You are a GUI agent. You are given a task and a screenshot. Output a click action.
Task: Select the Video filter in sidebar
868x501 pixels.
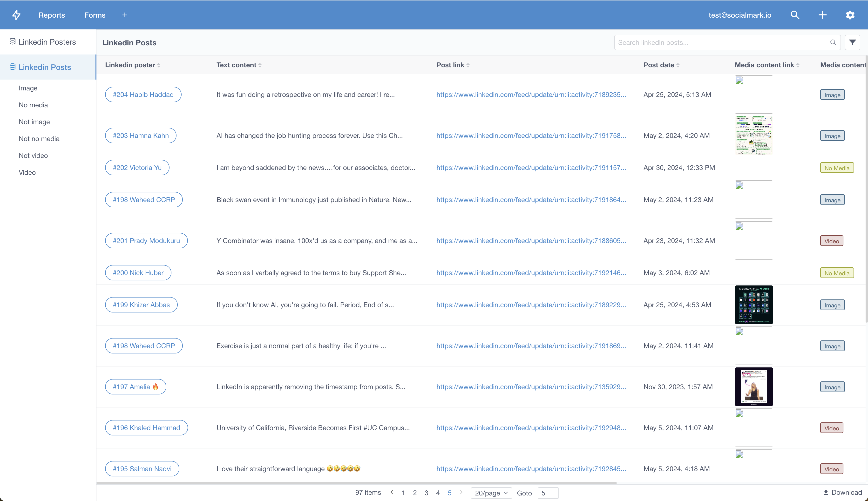point(27,172)
